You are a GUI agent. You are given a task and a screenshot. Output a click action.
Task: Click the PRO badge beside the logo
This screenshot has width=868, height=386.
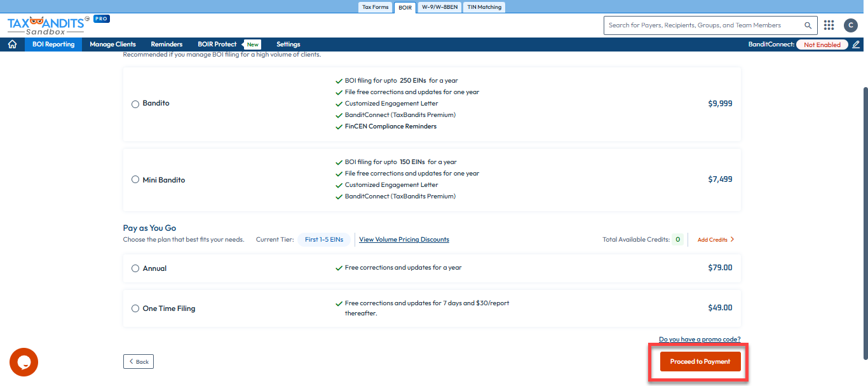102,19
